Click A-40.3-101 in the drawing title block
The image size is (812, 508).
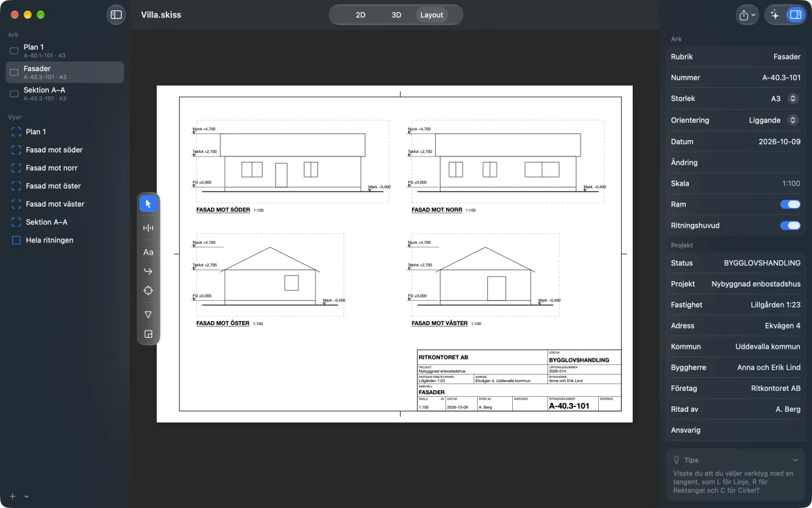(x=568, y=406)
